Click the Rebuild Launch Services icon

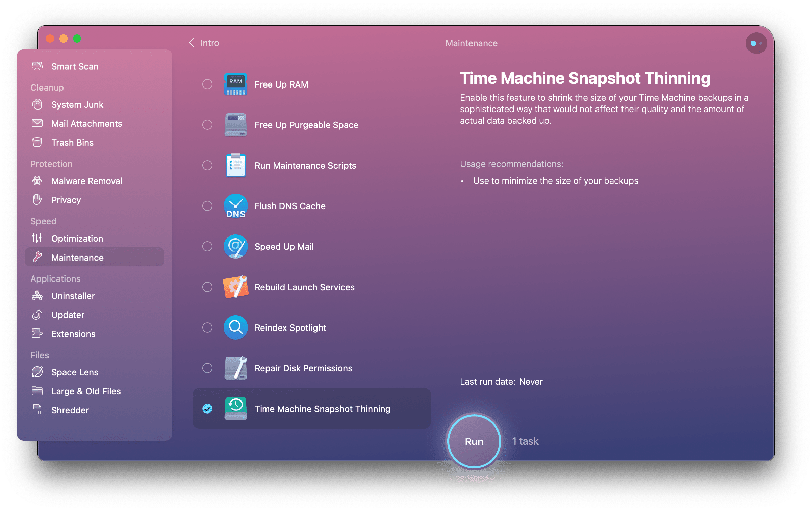(235, 287)
